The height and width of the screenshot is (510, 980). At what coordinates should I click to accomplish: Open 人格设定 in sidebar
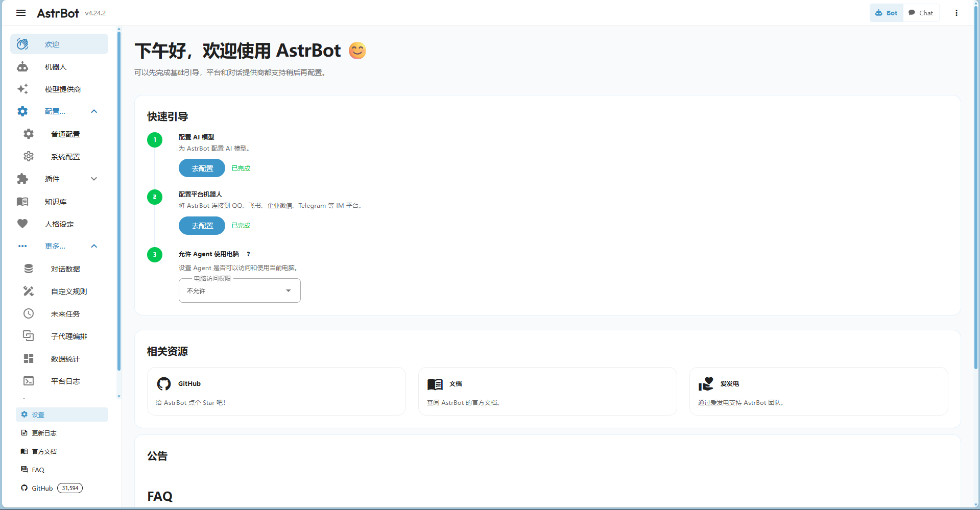[x=59, y=224]
